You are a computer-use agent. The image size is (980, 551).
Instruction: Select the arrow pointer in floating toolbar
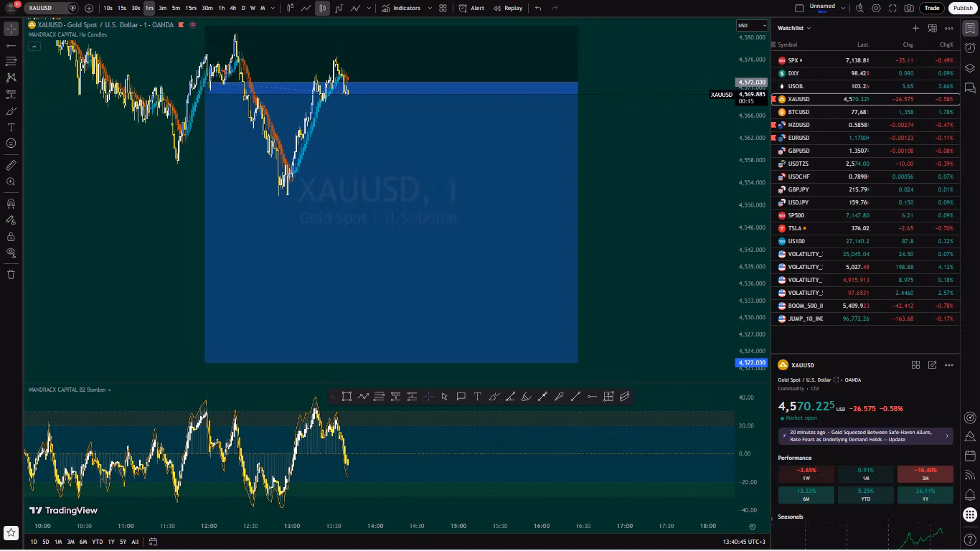click(x=445, y=396)
